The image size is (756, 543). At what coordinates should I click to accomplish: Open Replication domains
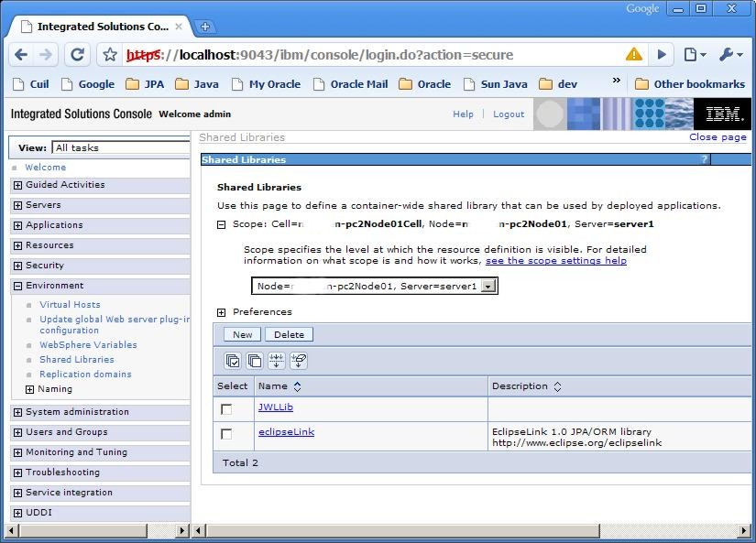pyautogui.click(x=85, y=375)
